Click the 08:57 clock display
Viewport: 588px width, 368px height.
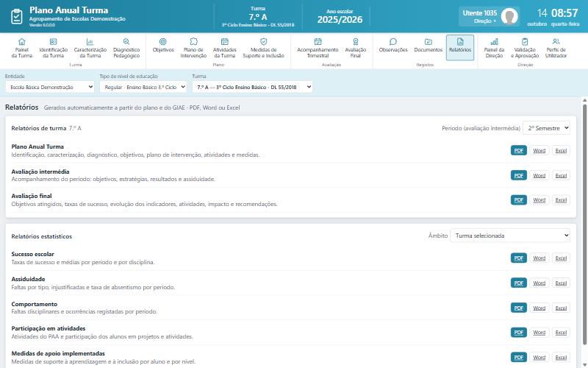[x=564, y=13]
